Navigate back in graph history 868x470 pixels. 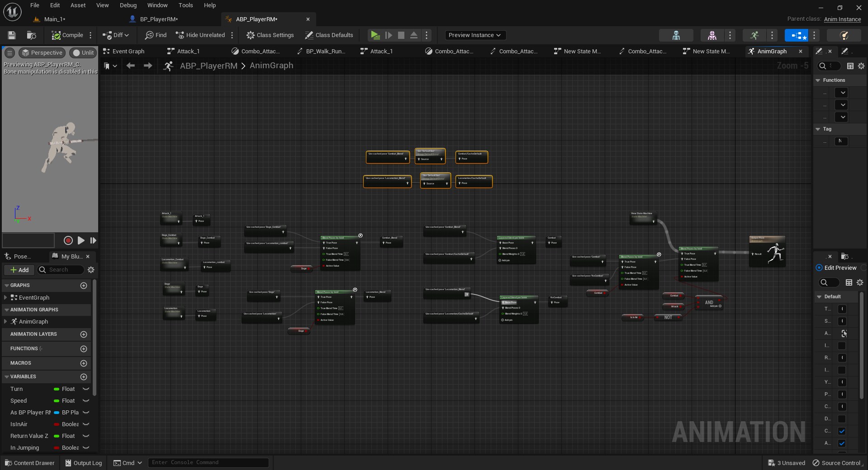(131, 66)
